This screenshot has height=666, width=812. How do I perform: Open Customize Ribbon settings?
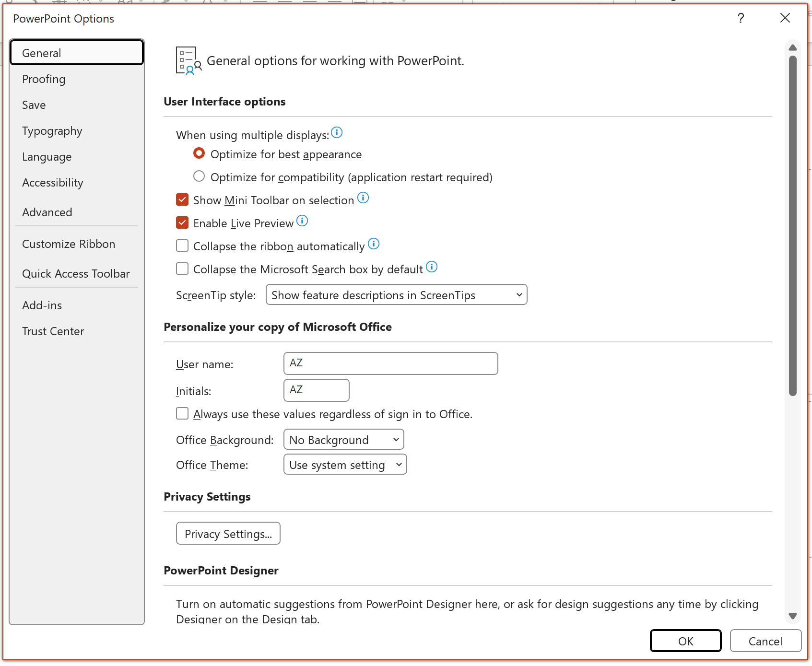77,244
